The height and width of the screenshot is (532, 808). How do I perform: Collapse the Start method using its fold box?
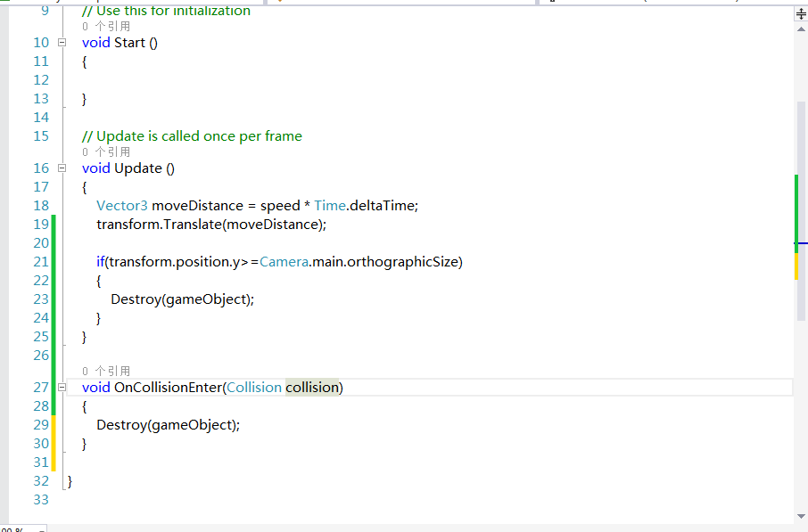(62, 42)
